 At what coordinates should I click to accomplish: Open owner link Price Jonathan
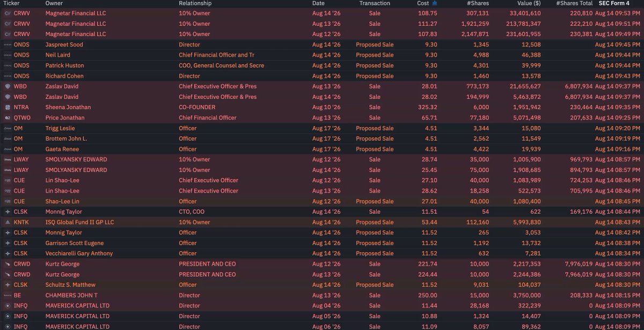coord(65,118)
